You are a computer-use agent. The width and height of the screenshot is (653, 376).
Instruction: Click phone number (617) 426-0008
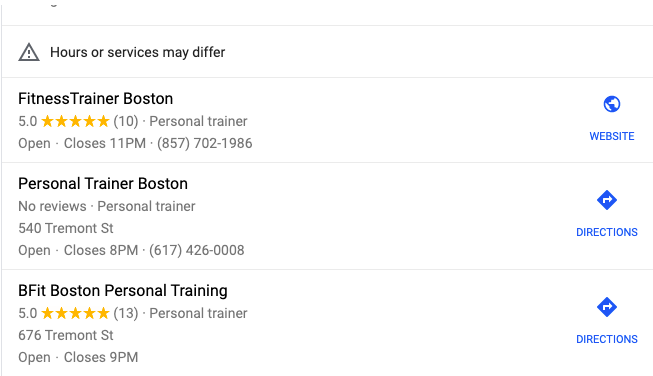point(197,250)
